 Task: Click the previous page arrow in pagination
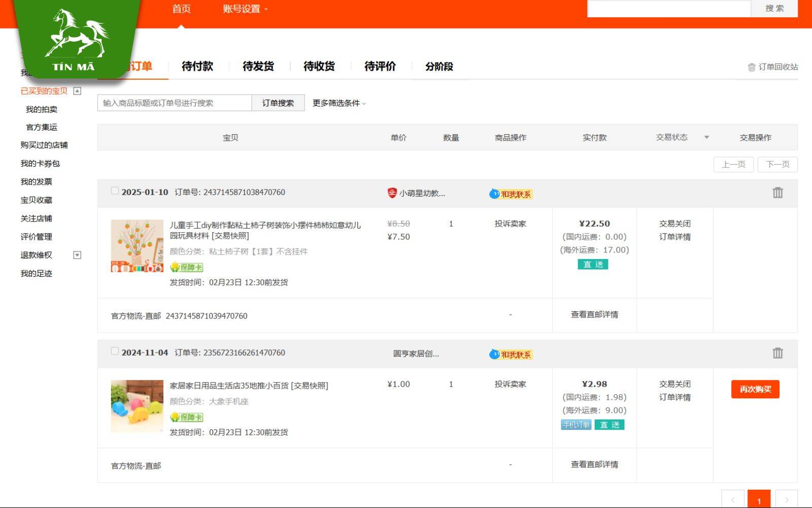coord(733,500)
